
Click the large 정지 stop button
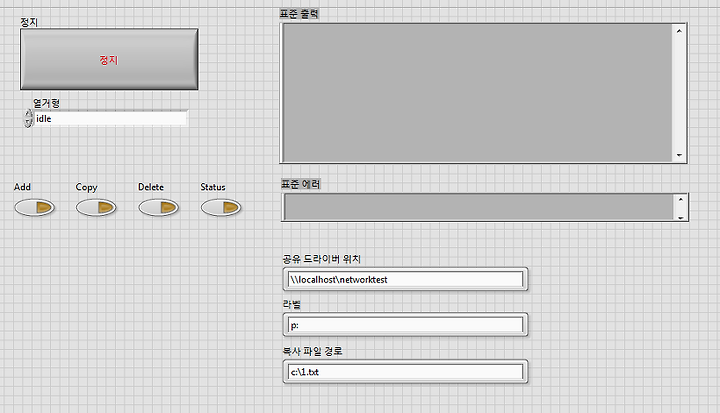coord(109,59)
